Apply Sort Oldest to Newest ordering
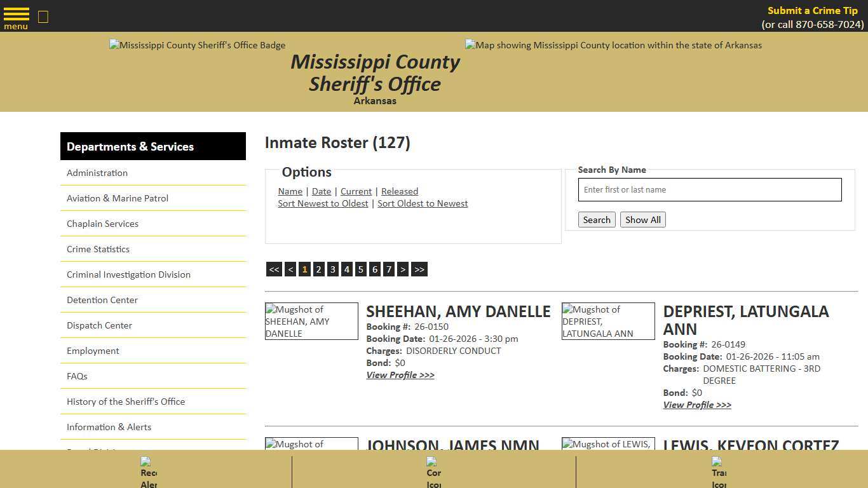 [423, 203]
